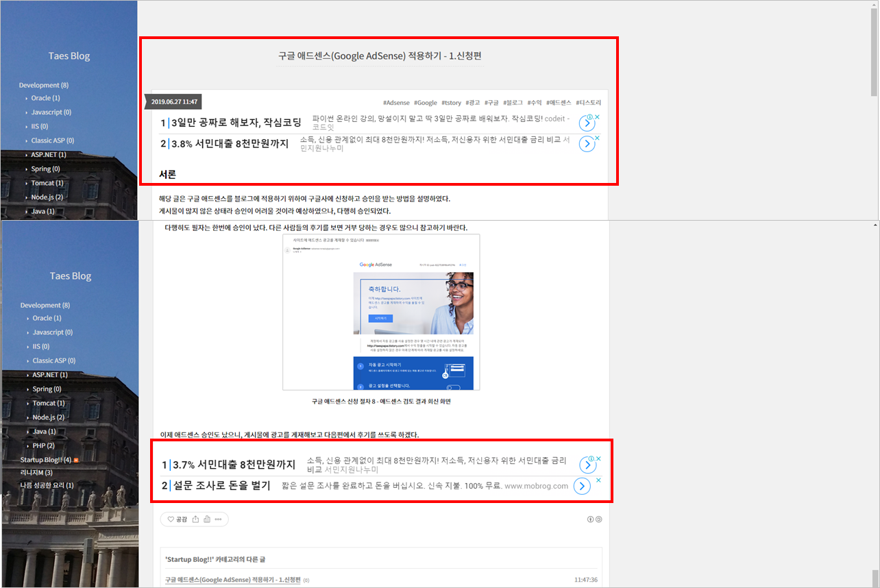Open the #수익 hashtag
Image resolution: width=880 pixels, height=588 pixels.
[x=535, y=103]
